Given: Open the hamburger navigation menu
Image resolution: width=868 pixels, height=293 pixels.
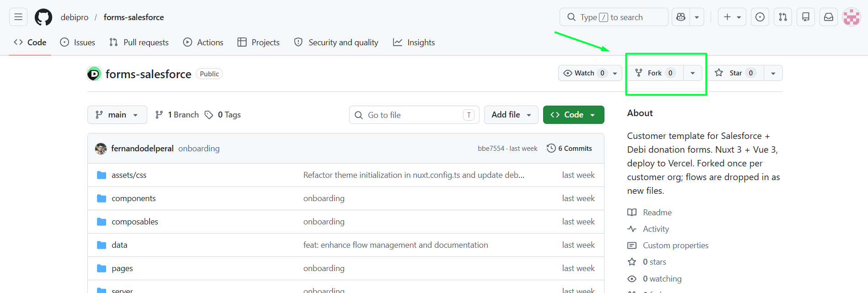Looking at the screenshot, I should click(18, 17).
